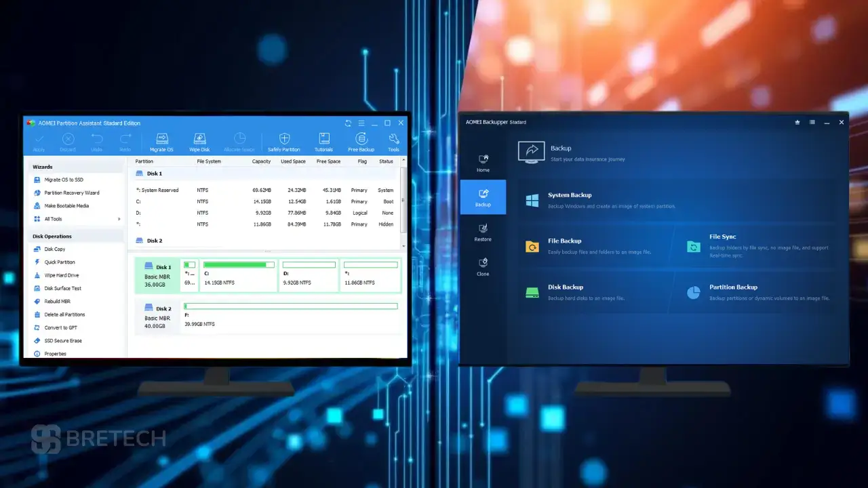Go to the Home tab in Backupper

[x=482, y=163]
